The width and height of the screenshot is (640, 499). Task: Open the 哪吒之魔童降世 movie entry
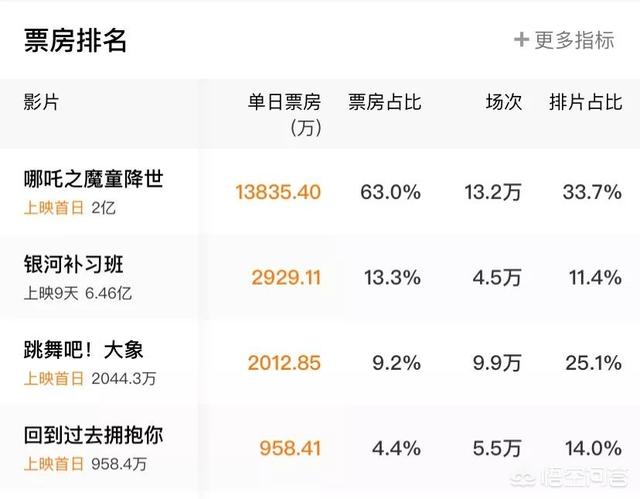click(x=93, y=179)
